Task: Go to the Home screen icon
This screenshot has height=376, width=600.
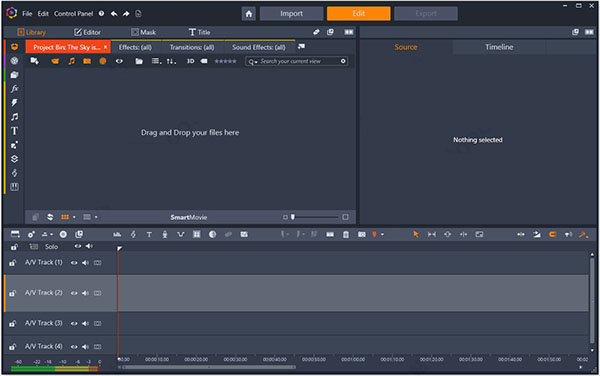Action: [248, 14]
